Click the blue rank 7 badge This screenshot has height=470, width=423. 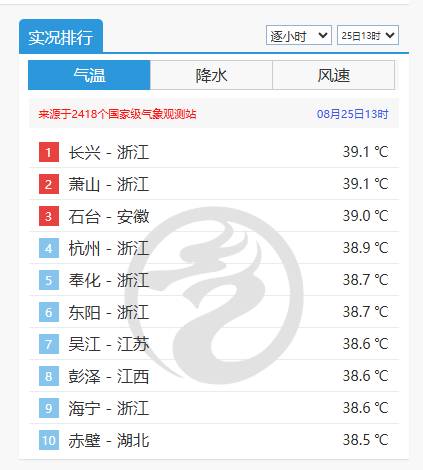pos(49,344)
